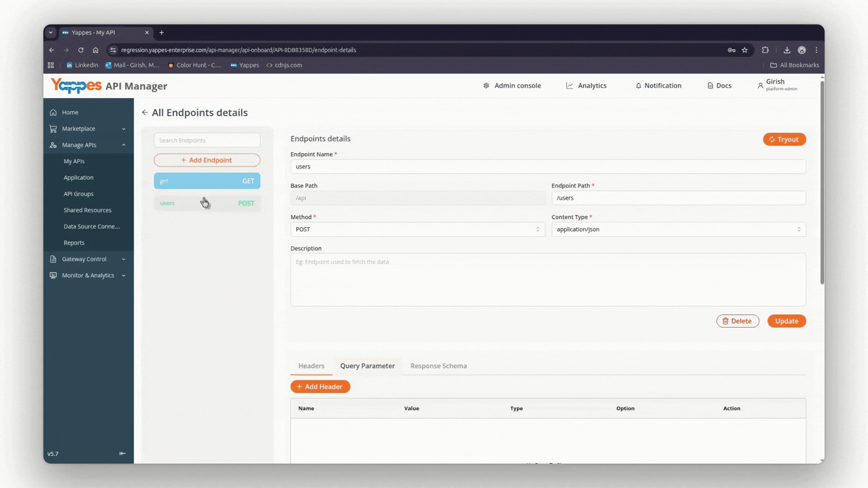Click the browser home icon
Viewport: 868px width, 488px height.
click(95, 50)
